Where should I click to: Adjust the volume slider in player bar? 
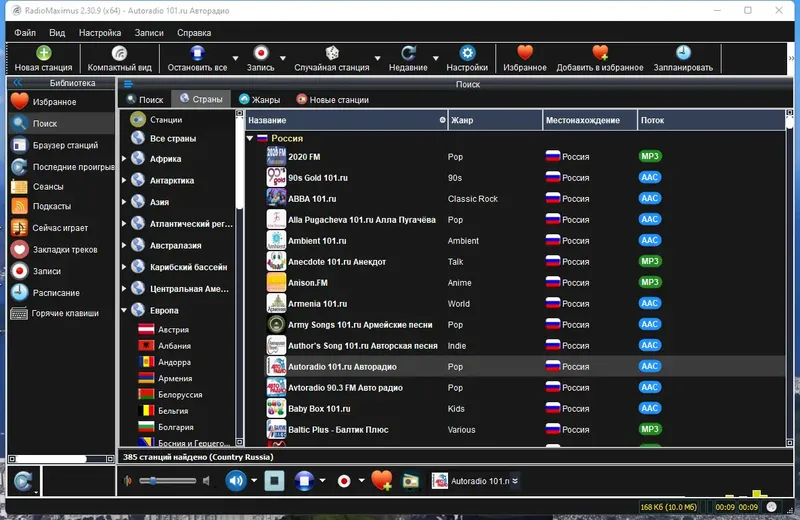167,481
